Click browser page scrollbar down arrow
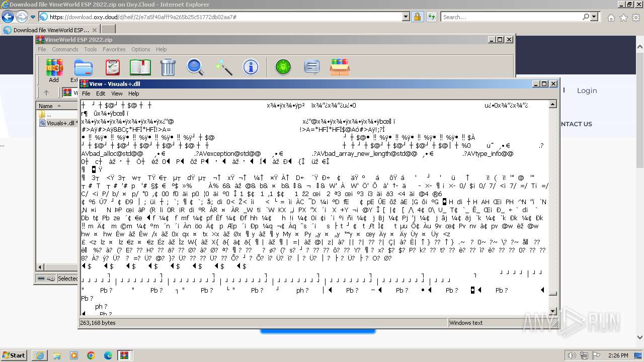Screen dimensions: 644x362 click(640, 338)
